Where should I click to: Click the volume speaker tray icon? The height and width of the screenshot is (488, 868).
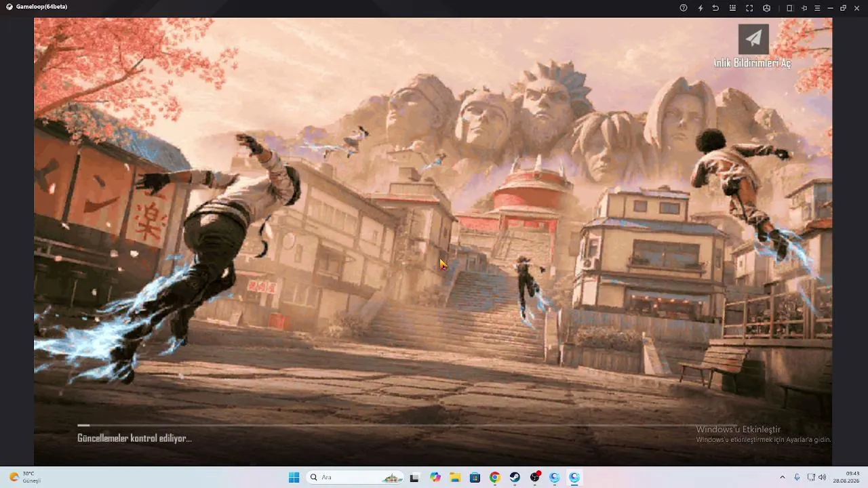[x=823, y=477]
